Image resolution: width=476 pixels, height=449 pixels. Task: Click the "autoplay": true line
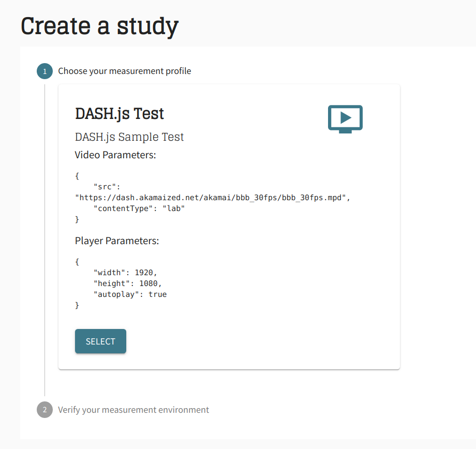point(130,294)
